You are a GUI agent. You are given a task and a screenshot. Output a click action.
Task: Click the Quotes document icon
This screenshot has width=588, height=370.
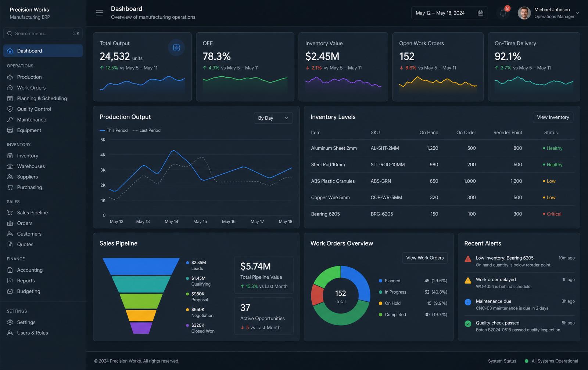pyautogui.click(x=10, y=244)
